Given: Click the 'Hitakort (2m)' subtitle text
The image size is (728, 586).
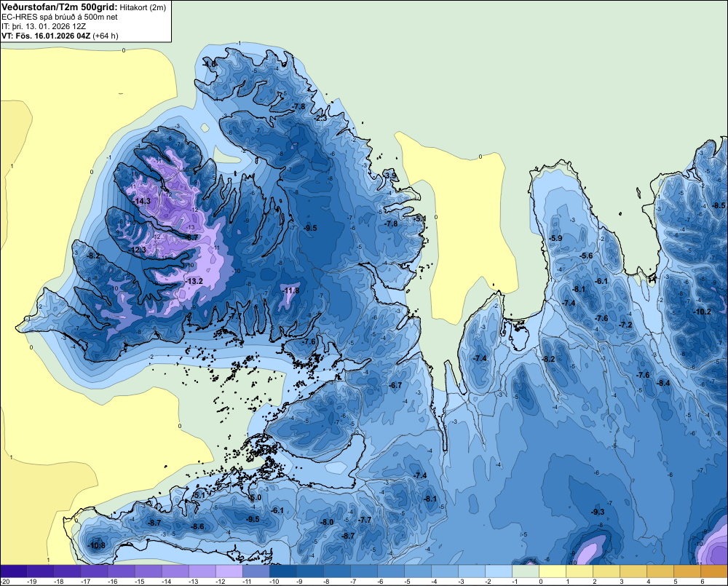Looking at the screenshot, I should [143, 7].
